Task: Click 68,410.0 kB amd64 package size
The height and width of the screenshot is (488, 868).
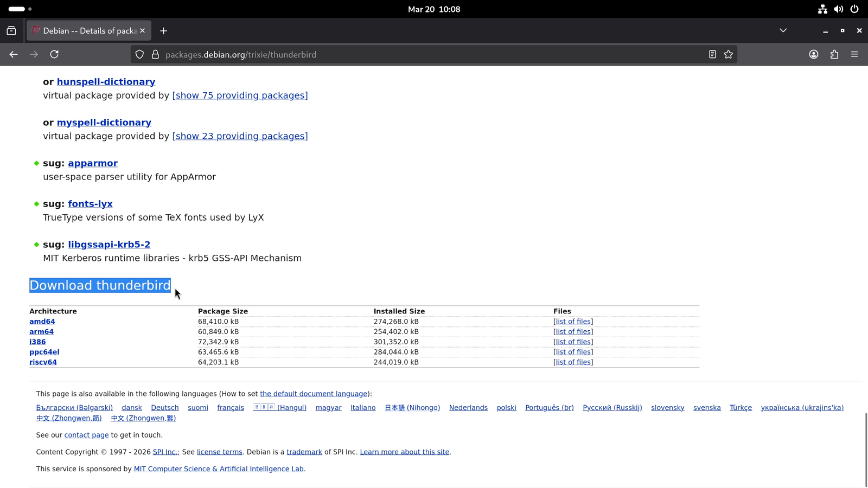Action: (x=218, y=322)
